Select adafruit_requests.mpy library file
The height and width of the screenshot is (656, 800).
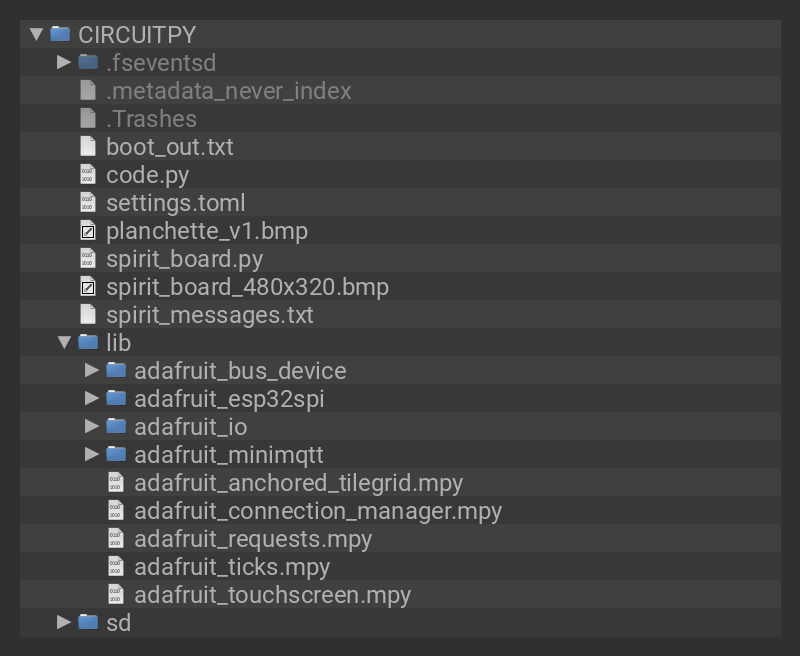[x=252, y=539]
